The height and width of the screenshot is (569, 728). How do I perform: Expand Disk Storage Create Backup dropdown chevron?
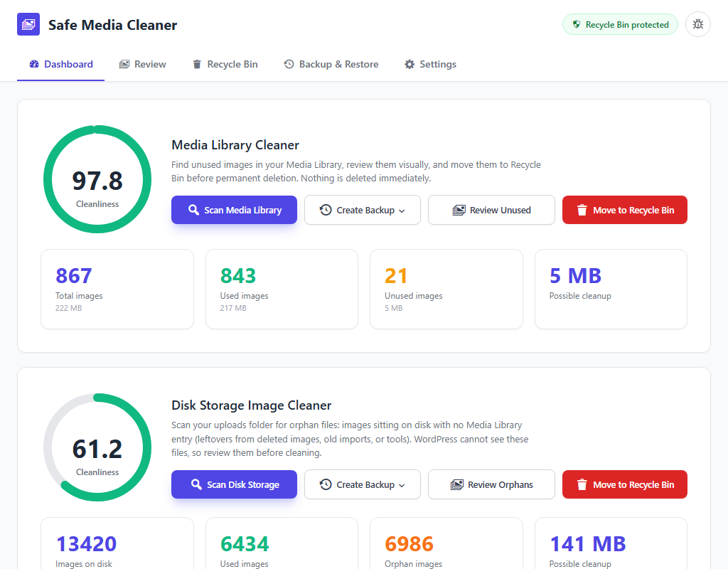click(402, 485)
